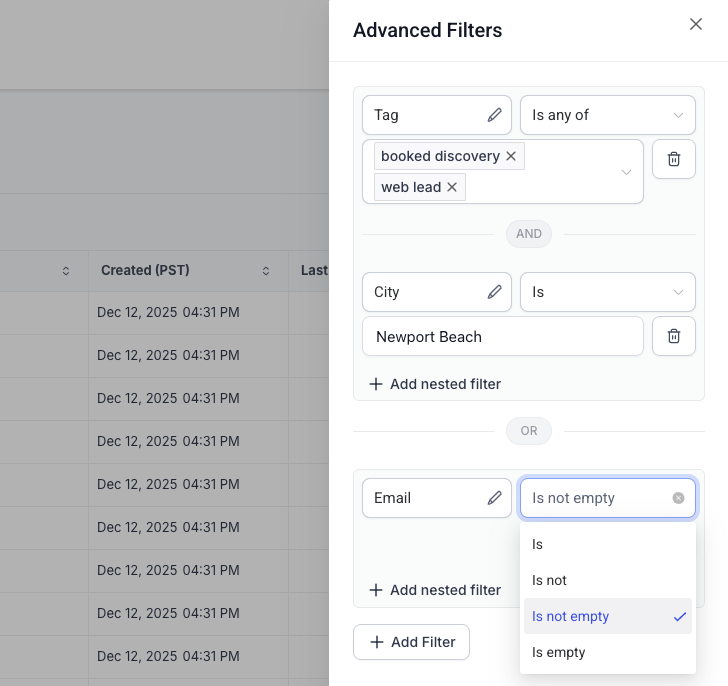Click Add Filter button
The width and height of the screenshot is (728, 686).
[411, 642]
